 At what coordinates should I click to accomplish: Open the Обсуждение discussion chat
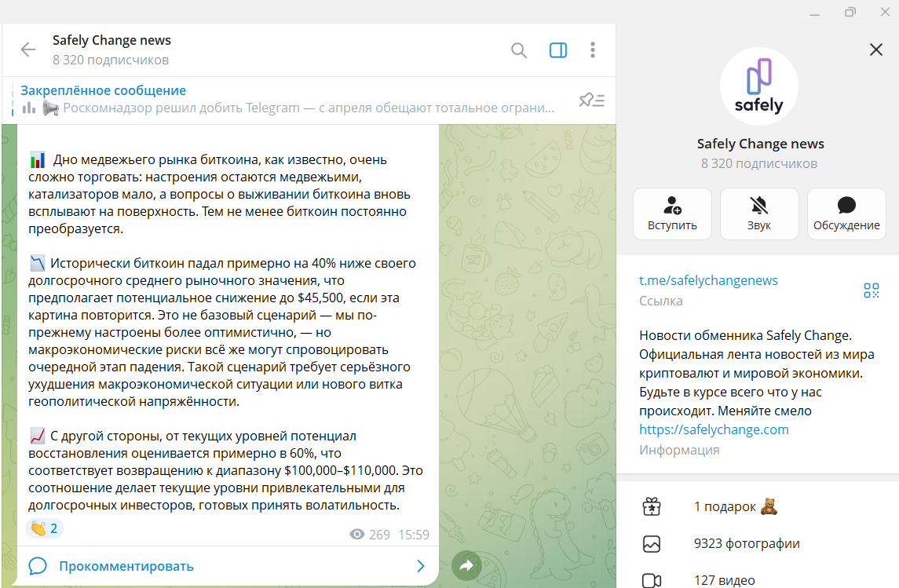pos(846,214)
